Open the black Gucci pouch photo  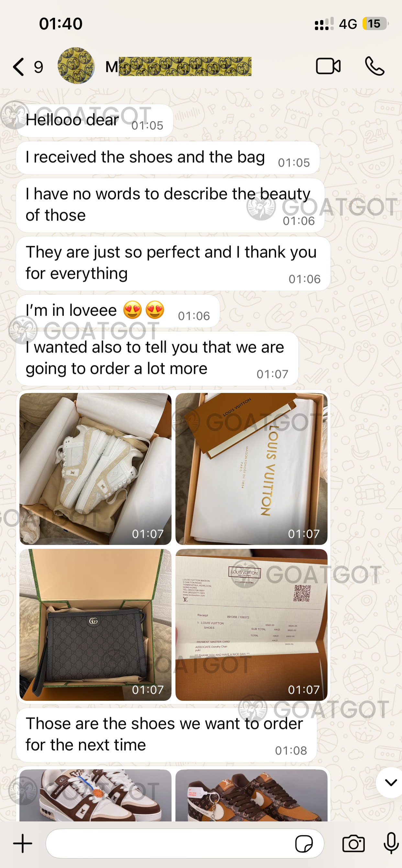tap(95, 625)
